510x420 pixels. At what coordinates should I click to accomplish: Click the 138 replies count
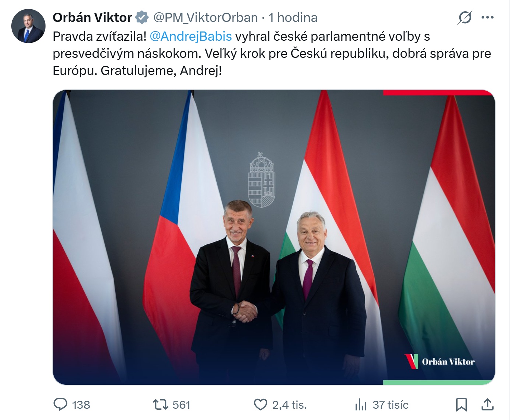click(81, 405)
